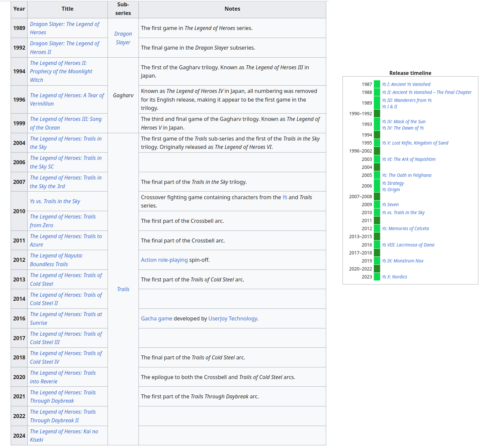Open Ys III: Wanderers from Ys link
Image resolution: width=490 pixels, height=448 pixels.
point(407,100)
